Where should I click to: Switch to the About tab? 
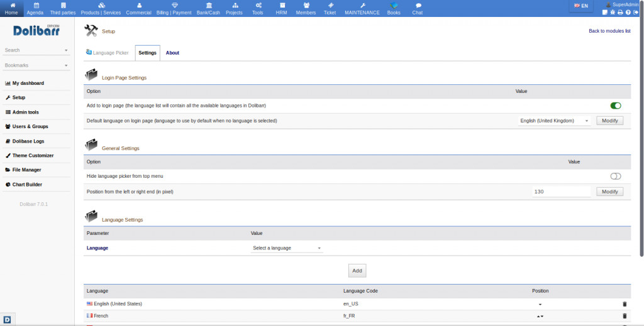[172, 53]
